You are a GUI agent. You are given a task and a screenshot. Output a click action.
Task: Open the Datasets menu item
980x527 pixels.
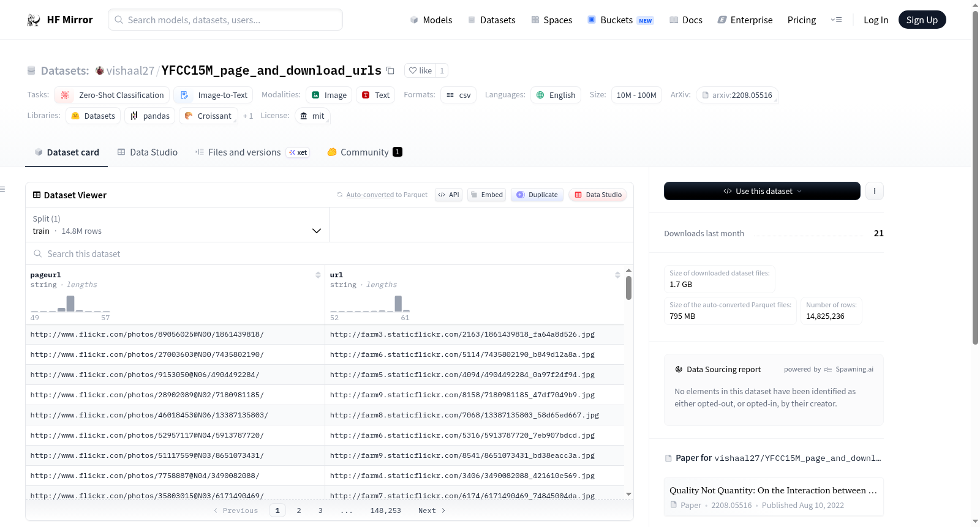click(x=491, y=20)
